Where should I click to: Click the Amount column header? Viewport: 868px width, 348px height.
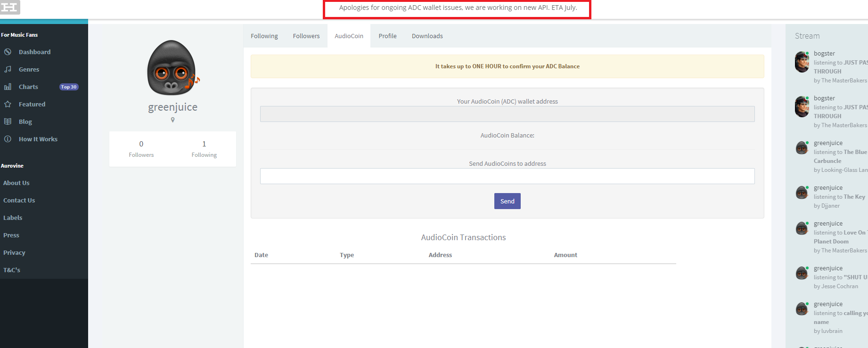(x=565, y=255)
